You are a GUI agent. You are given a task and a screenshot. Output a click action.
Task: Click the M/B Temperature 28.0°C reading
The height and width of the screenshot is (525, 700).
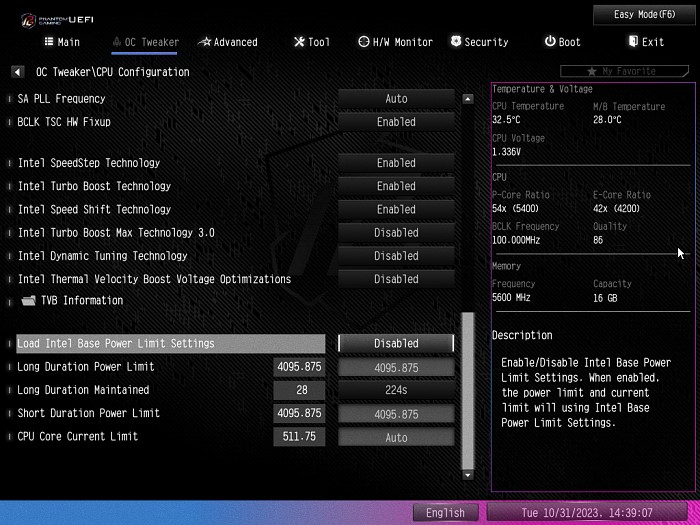point(607,120)
